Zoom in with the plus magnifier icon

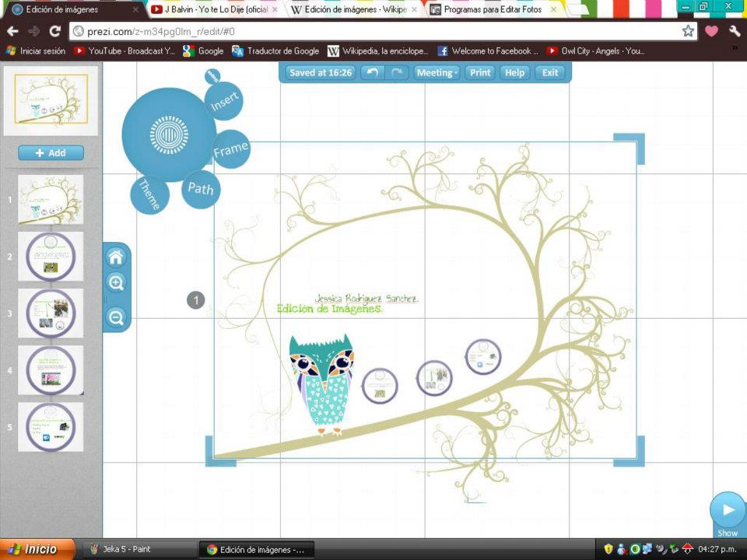point(116,283)
